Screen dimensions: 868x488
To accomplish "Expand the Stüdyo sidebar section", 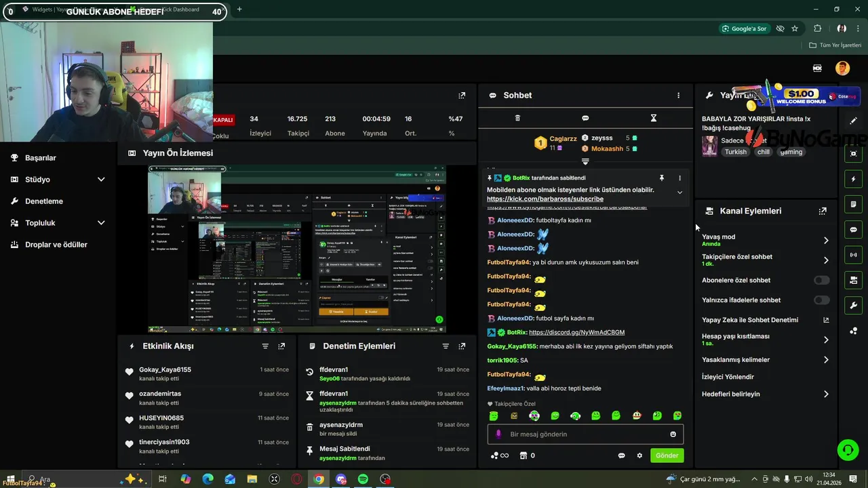I will (x=101, y=180).
